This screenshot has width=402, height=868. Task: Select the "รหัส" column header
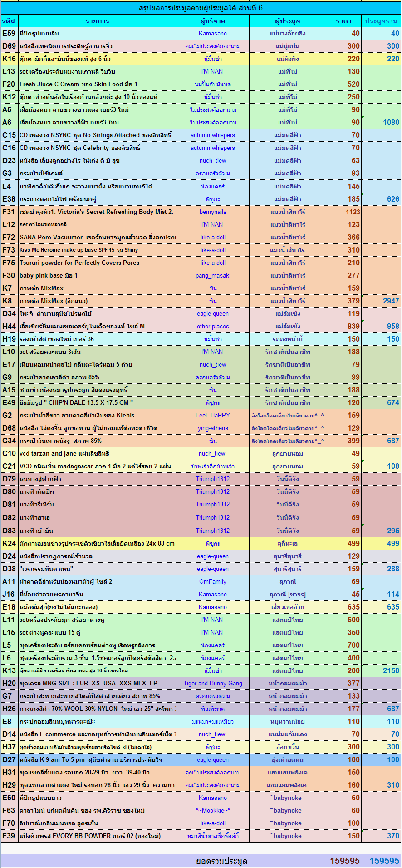(9, 21)
